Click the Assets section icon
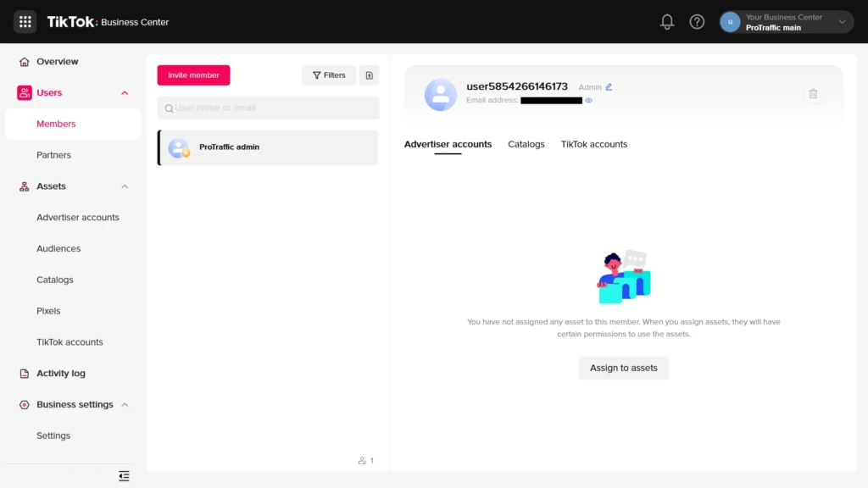Viewport: 868px width, 488px height. (x=25, y=186)
